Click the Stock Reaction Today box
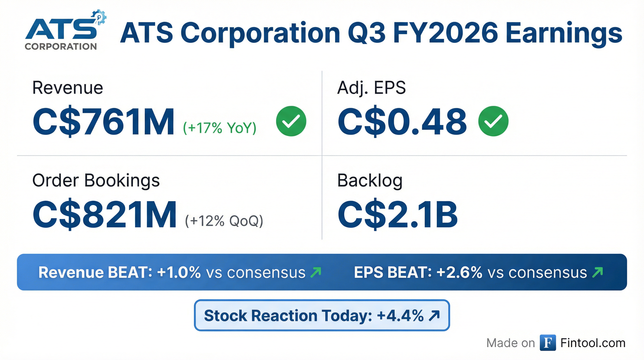 pos(322,315)
